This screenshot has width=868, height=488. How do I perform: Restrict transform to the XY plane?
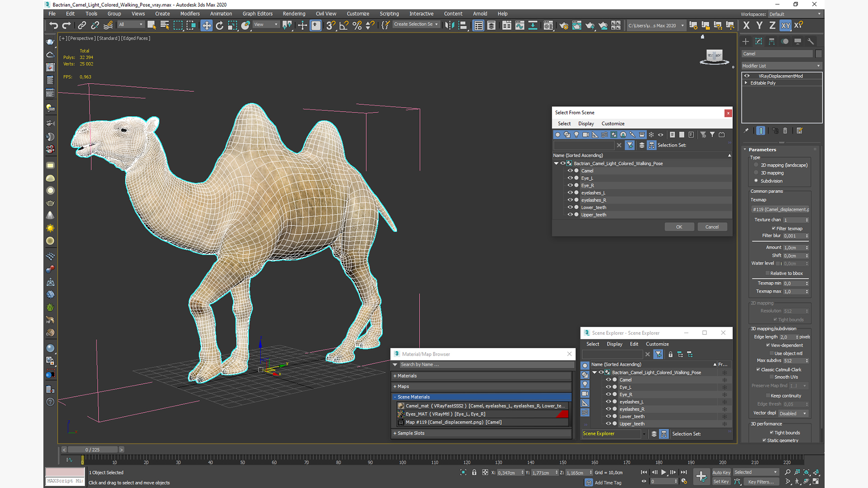pos(786,25)
